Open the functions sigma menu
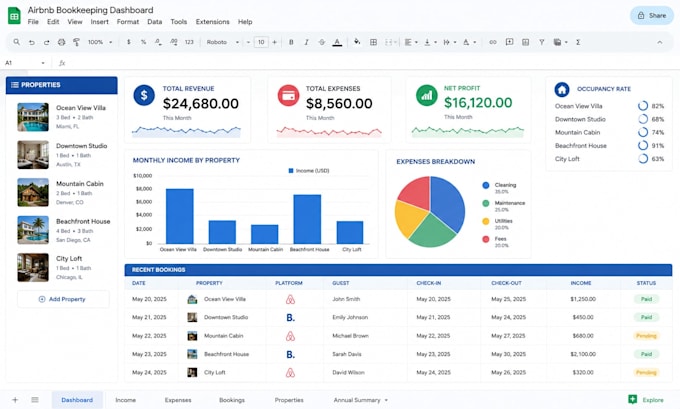 click(x=578, y=42)
